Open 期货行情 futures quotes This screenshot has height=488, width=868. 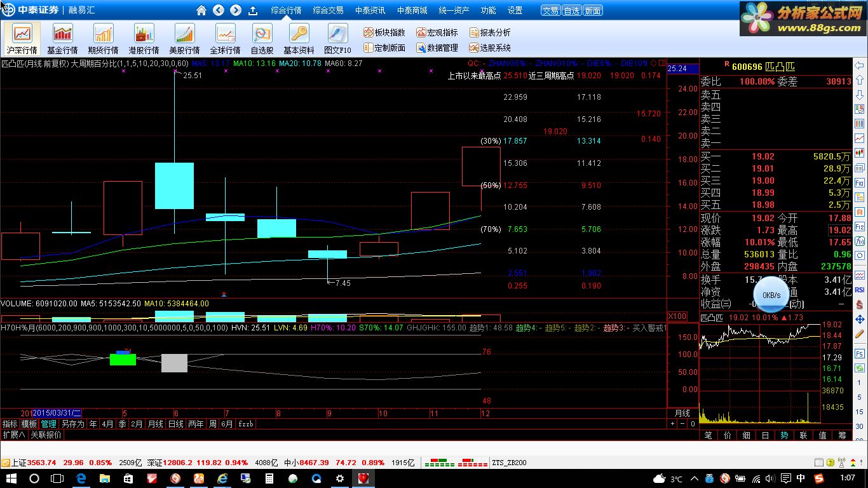tap(103, 38)
